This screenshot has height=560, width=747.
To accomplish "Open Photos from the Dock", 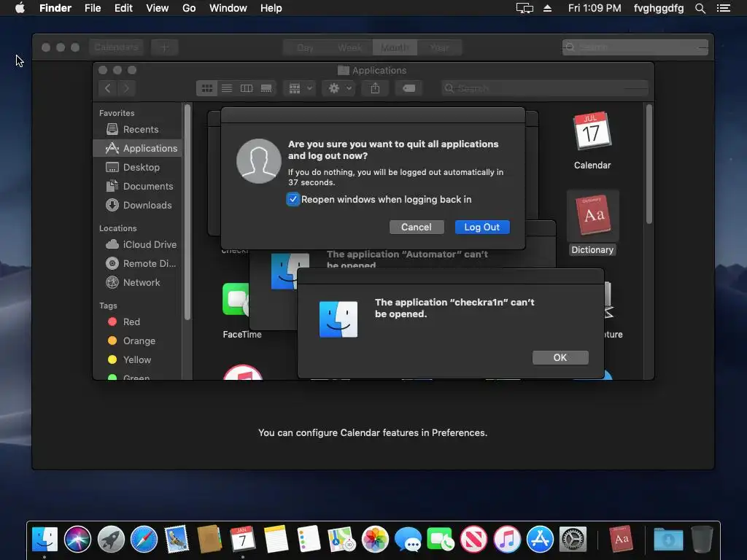I will point(375,540).
